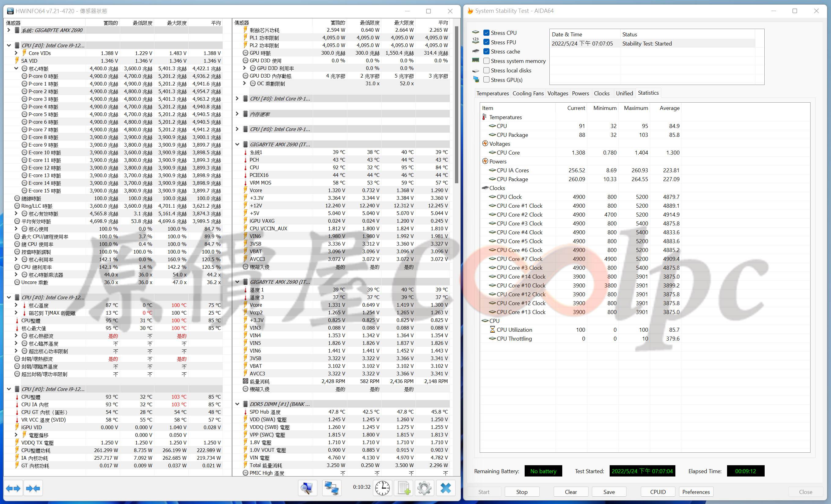Viewport: 831px width, 504px height.
Task: Click the 平均 column header in left HWiNFO panel
Action: coord(205,23)
